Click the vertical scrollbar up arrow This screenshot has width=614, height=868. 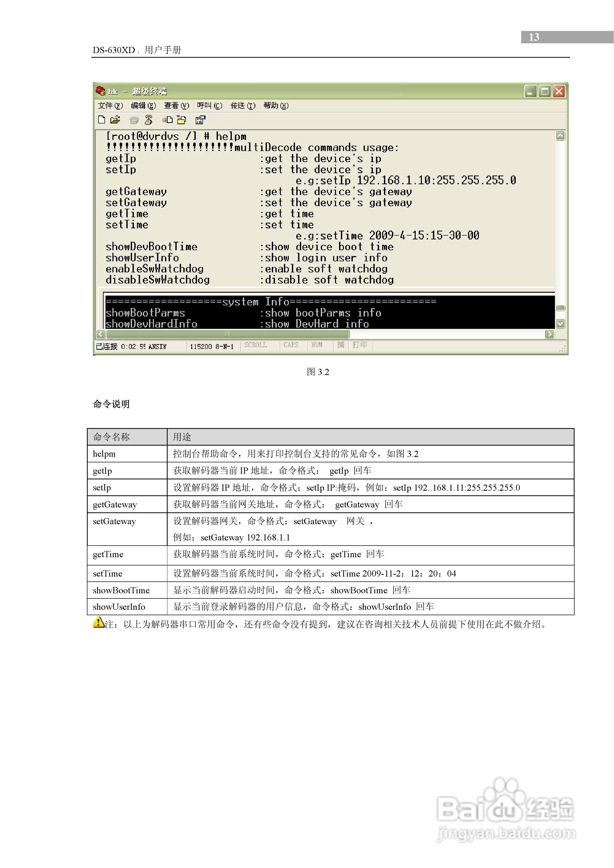click(x=560, y=135)
